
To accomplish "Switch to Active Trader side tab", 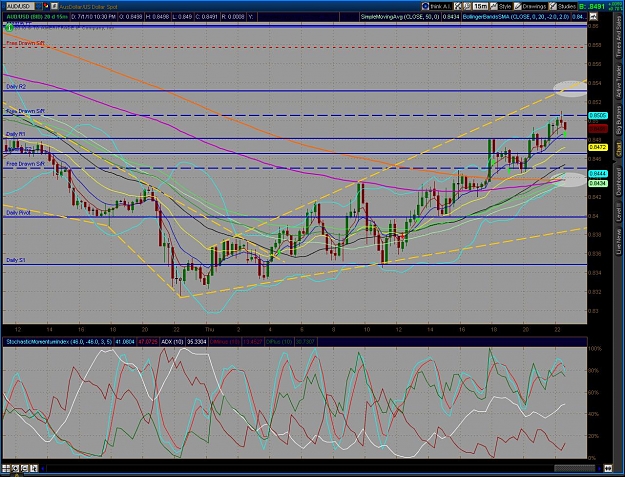I will [619, 82].
